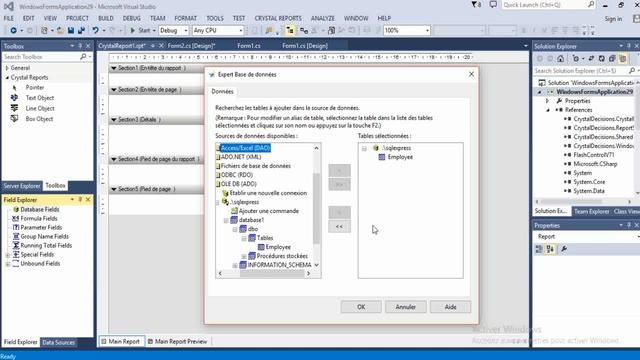The image size is (640, 360).
Task: Open the CRYSTAL REPORTS menu
Action: click(278, 18)
